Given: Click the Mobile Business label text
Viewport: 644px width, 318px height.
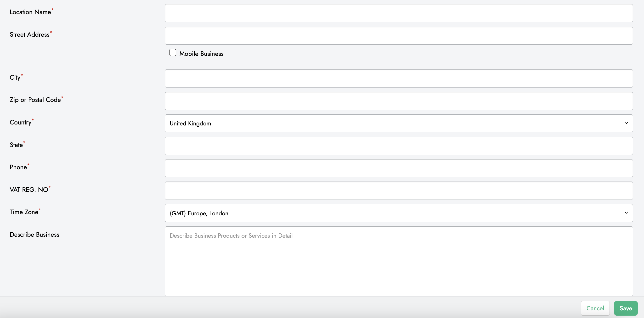Looking at the screenshot, I should tap(201, 54).
